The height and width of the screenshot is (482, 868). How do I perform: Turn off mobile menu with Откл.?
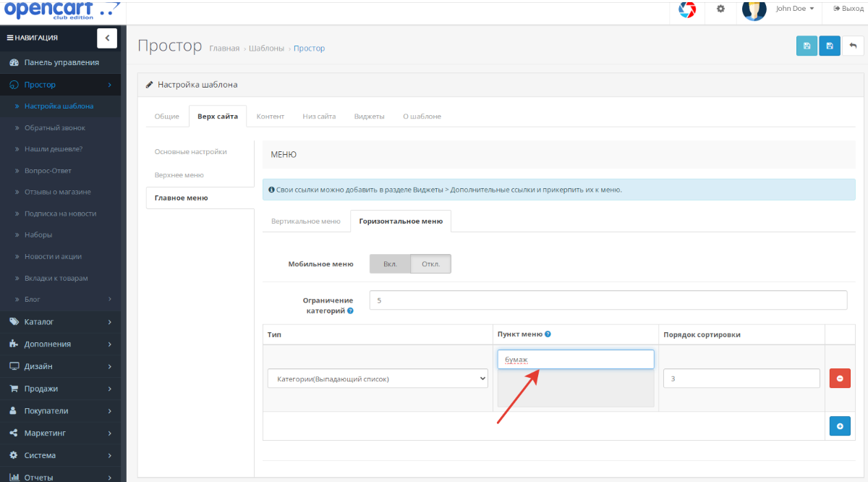[x=430, y=264]
